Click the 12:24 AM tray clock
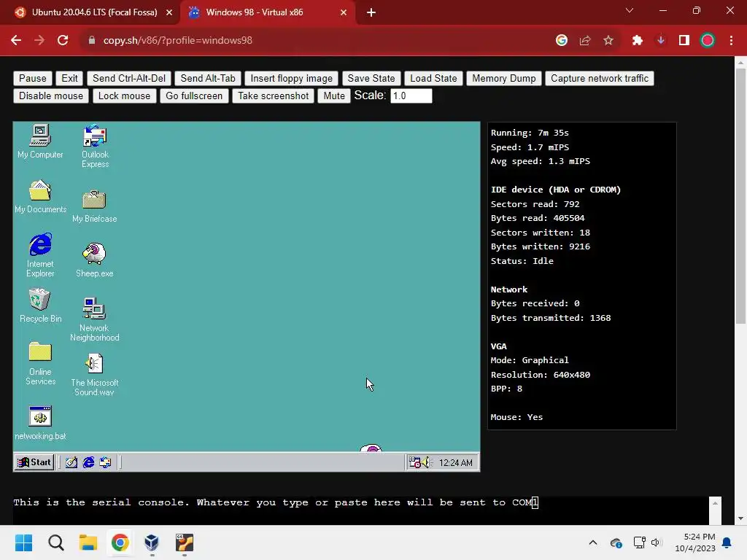Viewport: 747px width, 560px height. [455, 463]
